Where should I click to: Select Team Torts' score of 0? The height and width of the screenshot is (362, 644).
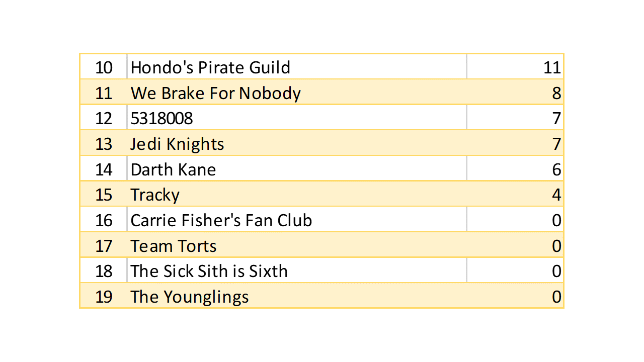point(556,246)
